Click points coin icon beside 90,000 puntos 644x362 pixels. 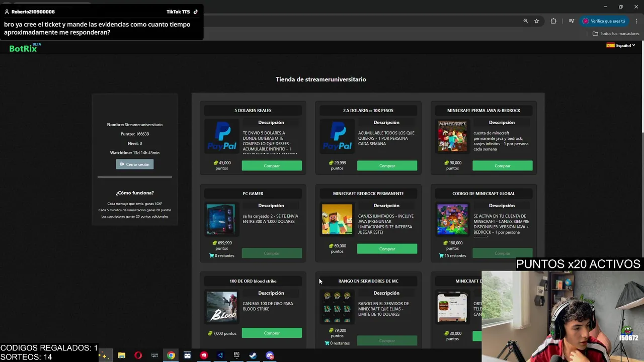click(x=446, y=163)
